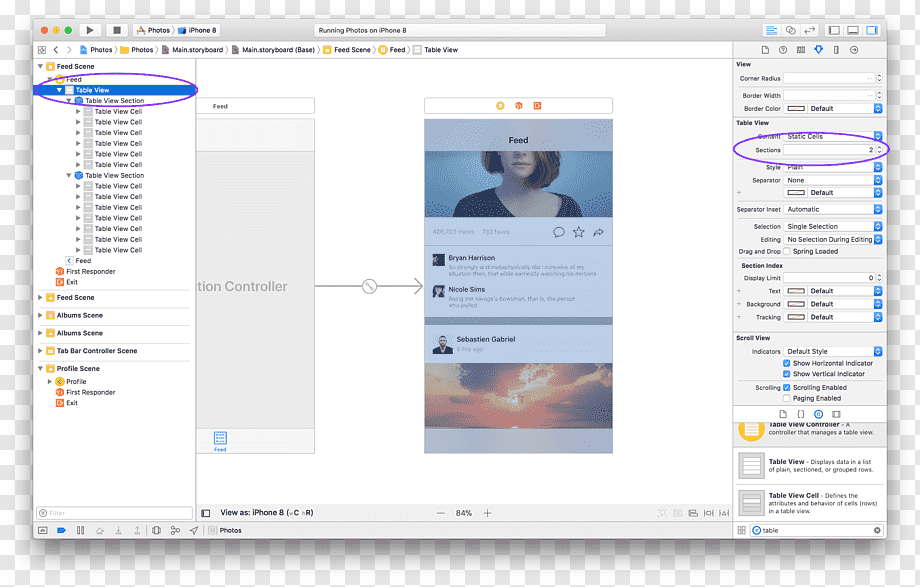Toggle the document outline button near View as

coord(206,513)
